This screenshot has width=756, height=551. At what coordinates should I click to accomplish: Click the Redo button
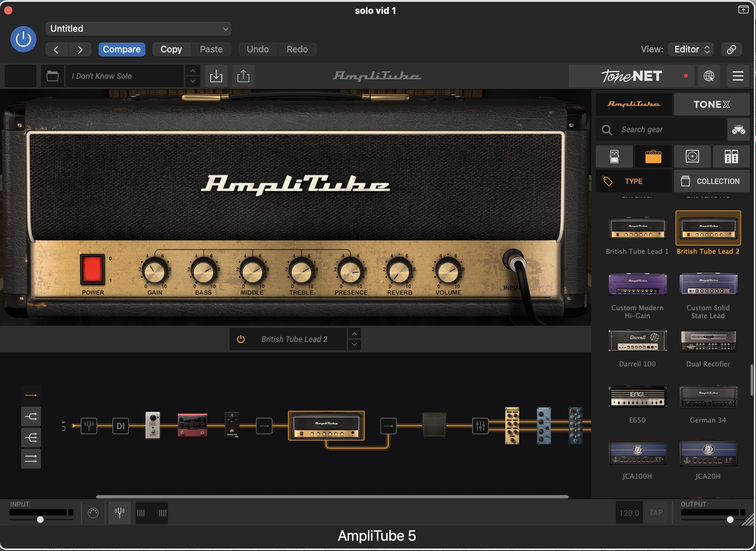coord(297,50)
